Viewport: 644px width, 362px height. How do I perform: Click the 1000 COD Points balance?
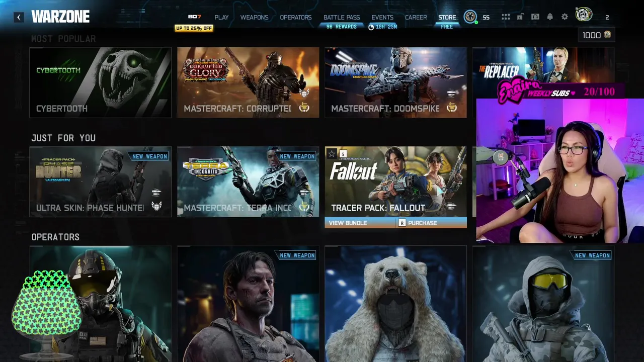tap(597, 35)
